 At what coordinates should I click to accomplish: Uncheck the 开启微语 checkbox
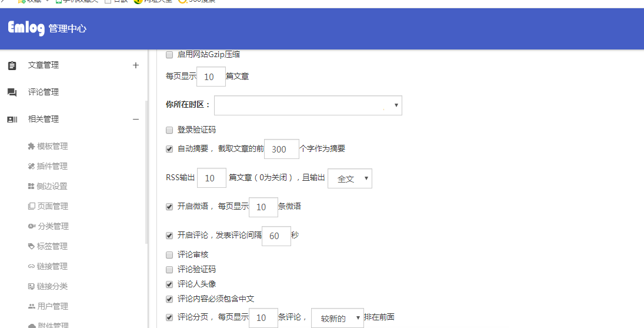[x=169, y=207]
